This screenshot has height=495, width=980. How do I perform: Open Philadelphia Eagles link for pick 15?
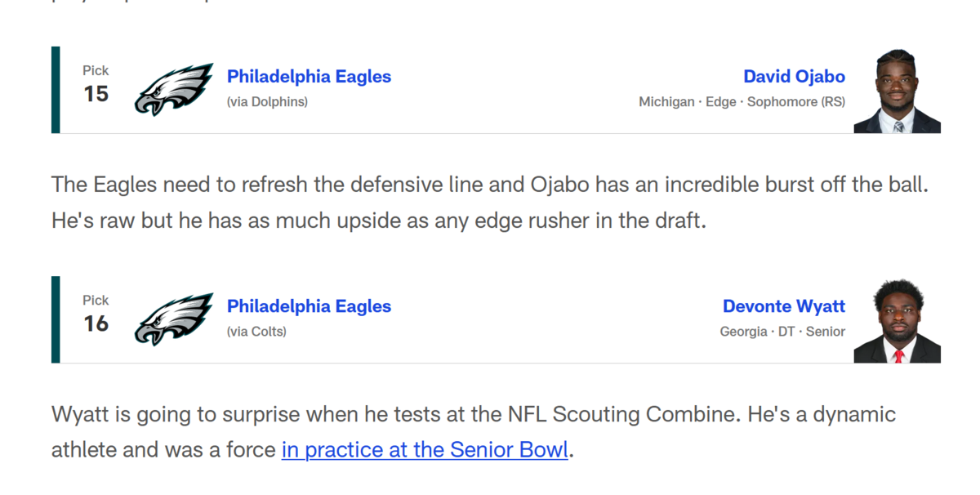309,77
